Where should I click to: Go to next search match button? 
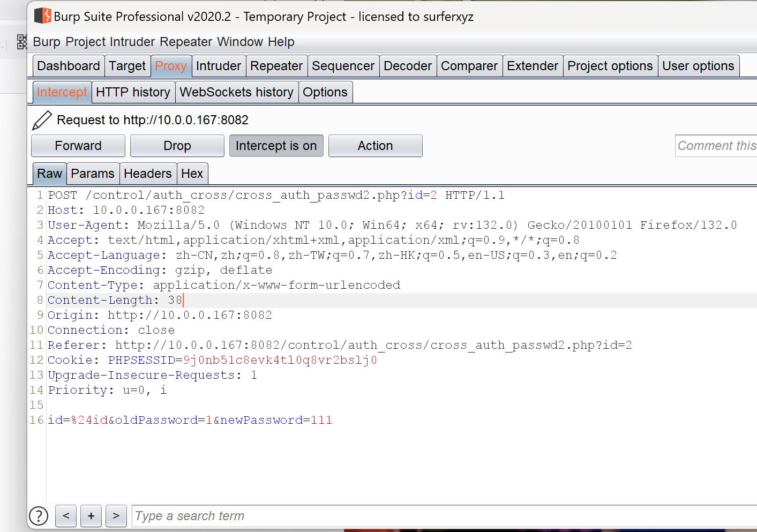click(x=116, y=516)
